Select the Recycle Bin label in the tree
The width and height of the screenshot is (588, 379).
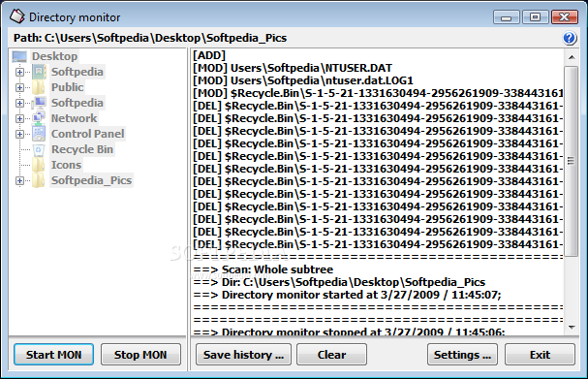pos(82,149)
